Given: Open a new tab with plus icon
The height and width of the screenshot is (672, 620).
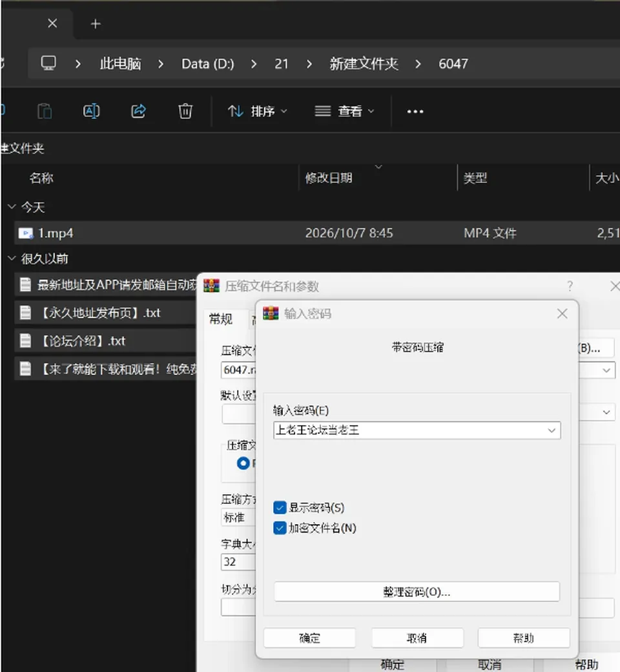Looking at the screenshot, I should (96, 24).
